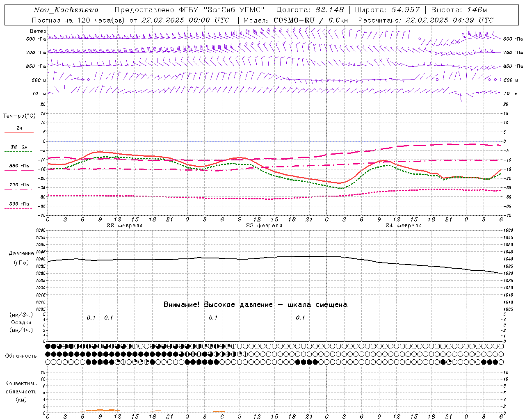Click the dashed line sample under 700 гПа legend
This screenshot has width=525, height=420.
tap(18, 190)
